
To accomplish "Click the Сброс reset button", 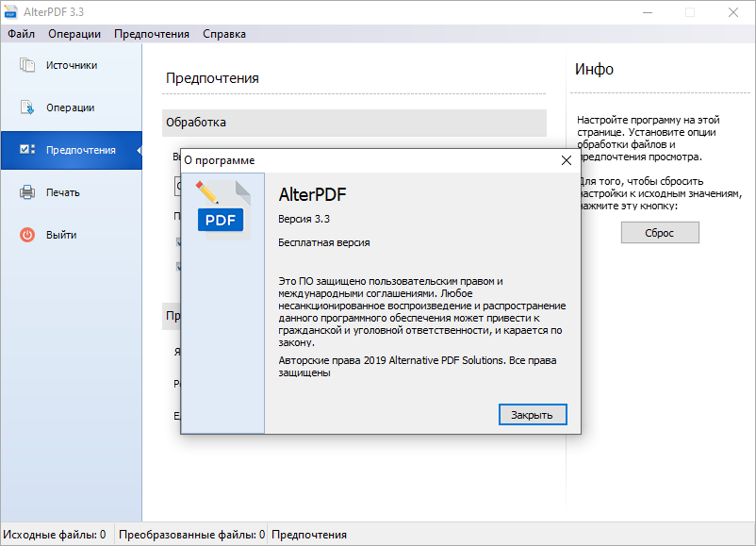I will tap(660, 233).
